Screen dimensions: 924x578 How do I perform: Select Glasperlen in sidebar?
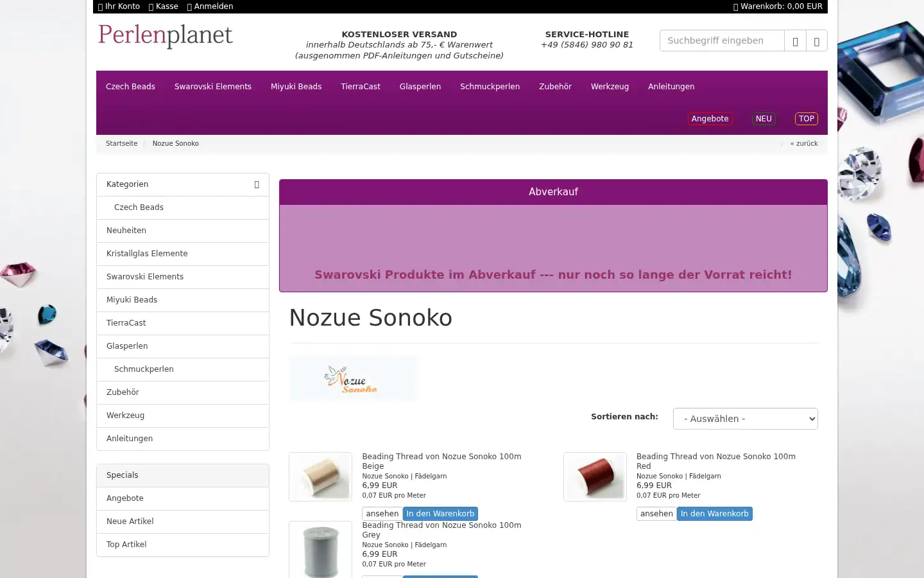(183, 346)
